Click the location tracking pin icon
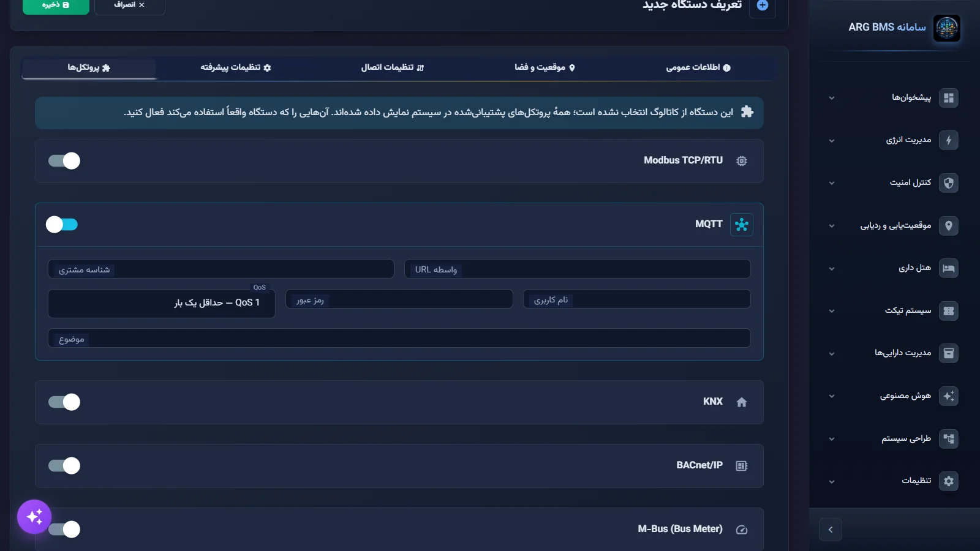Image resolution: width=980 pixels, height=551 pixels. point(949,226)
